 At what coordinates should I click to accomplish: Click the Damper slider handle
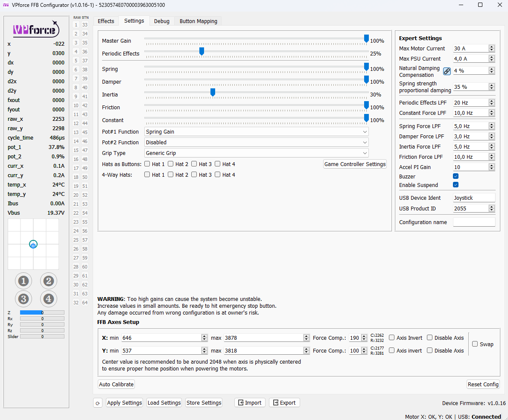pos(366,79)
